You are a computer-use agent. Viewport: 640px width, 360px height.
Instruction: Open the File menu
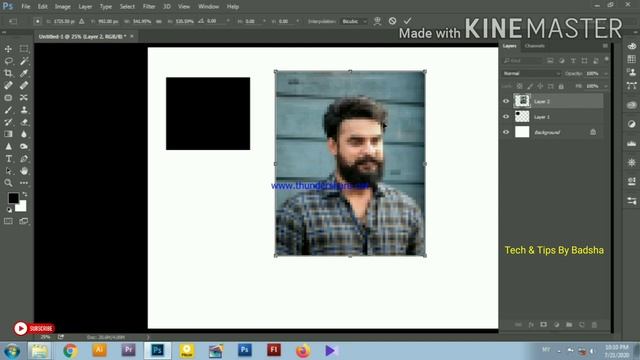pos(26,7)
